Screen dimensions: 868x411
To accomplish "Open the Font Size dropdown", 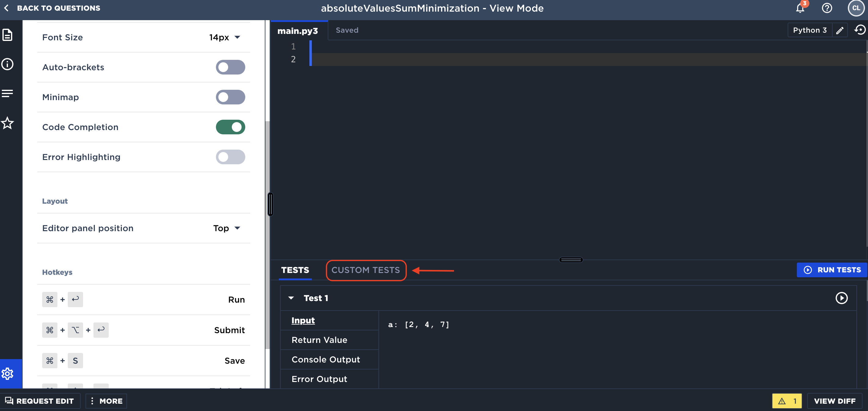I will (x=224, y=37).
